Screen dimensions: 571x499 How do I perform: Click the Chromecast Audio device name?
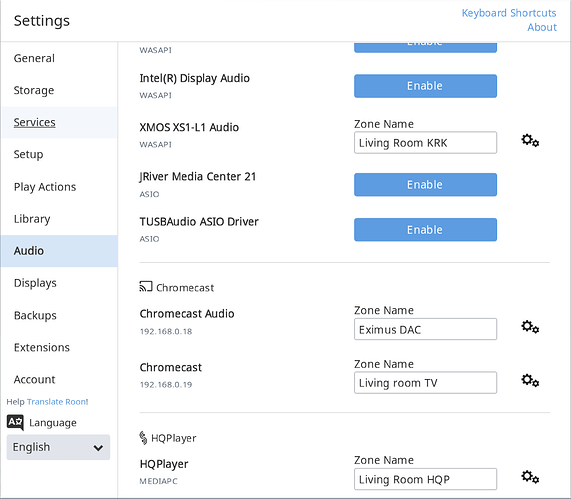(187, 314)
